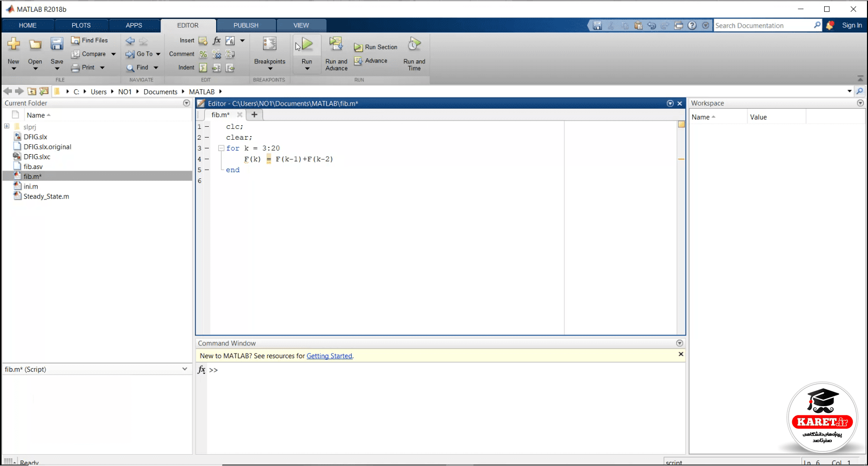Switch to the VIEW ribbon tab

click(x=301, y=25)
